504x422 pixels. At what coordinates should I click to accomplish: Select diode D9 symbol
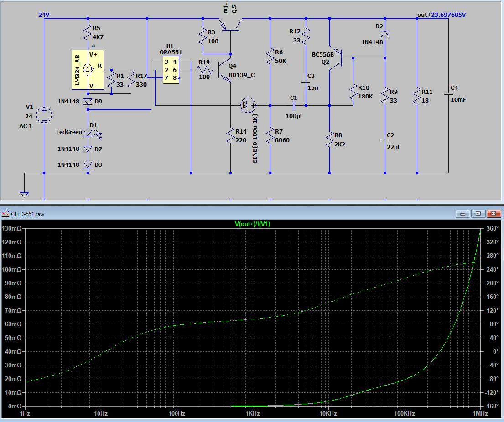tap(88, 102)
